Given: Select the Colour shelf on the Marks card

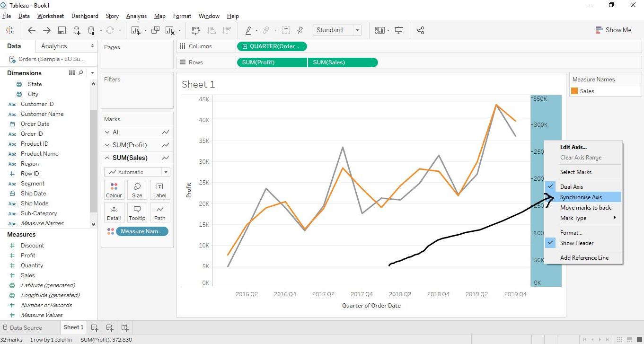Looking at the screenshot, I should 114,189.
